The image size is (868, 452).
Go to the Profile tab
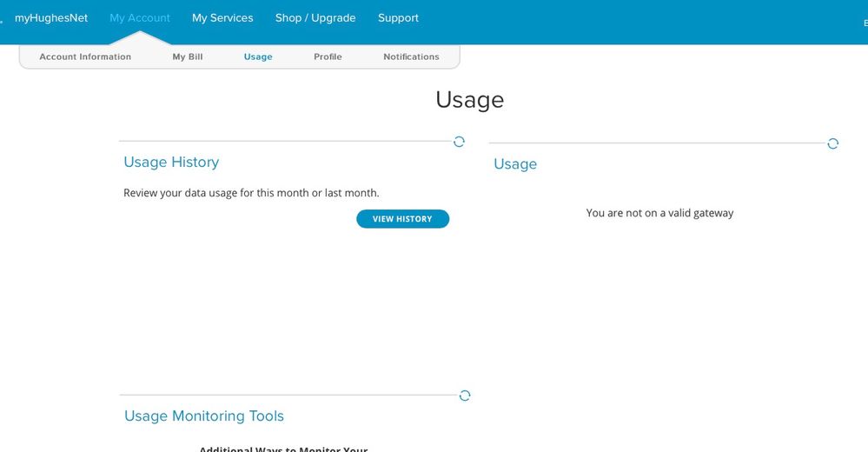[x=328, y=57]
